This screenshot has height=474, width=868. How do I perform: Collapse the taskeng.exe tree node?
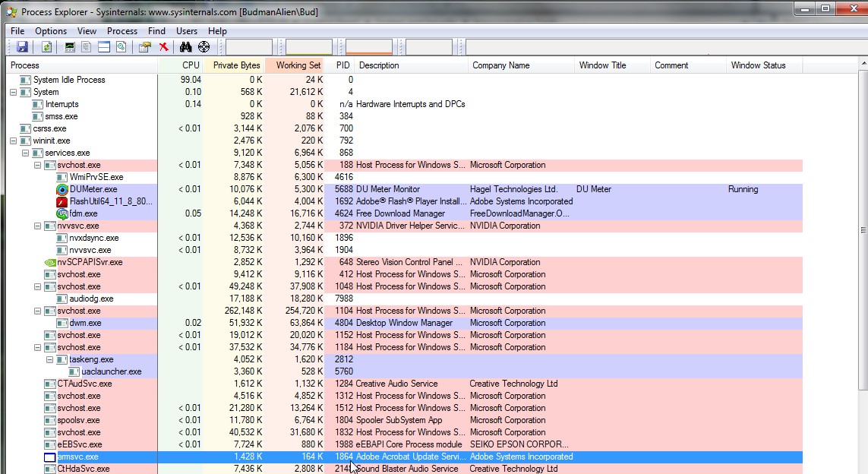[50, 361]
